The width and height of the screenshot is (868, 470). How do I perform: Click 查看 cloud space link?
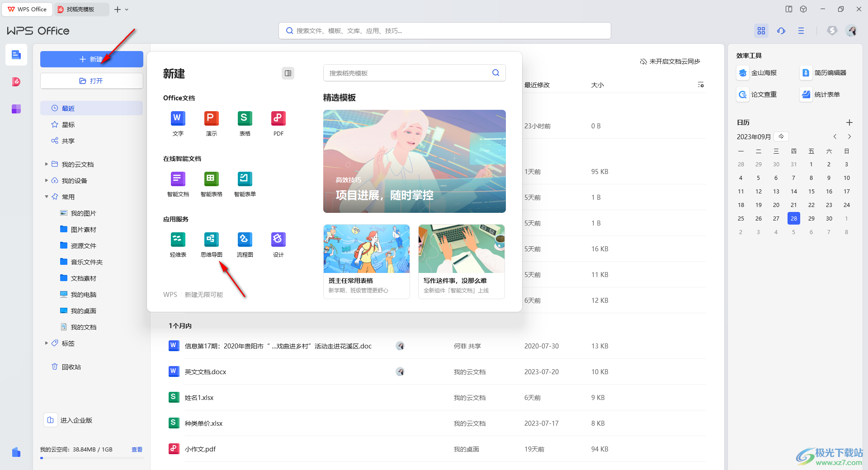(x=137, y=449)
